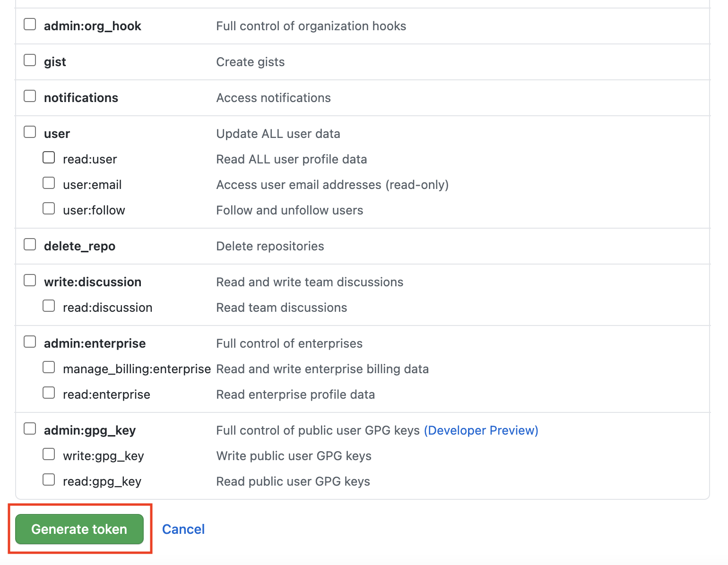Viewport: 728px width, 565px height.
Task: Check the admin:gpg_key scope checkbox
Action: (x=30, y=428)
